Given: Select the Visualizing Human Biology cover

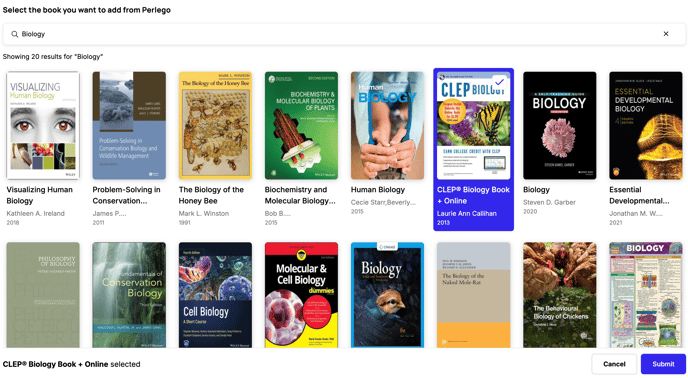Looking at the screenshot, I should tap(43, 126).
